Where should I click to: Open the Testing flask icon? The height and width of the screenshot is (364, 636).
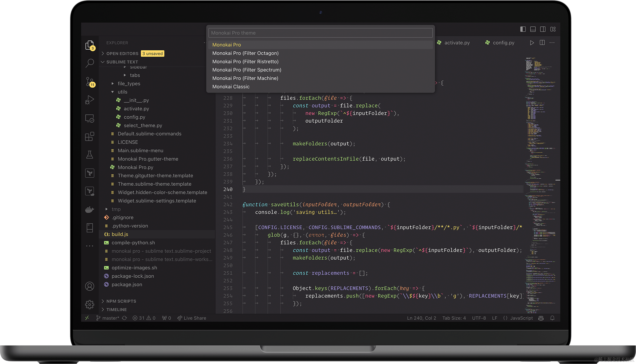pos(90,155)
